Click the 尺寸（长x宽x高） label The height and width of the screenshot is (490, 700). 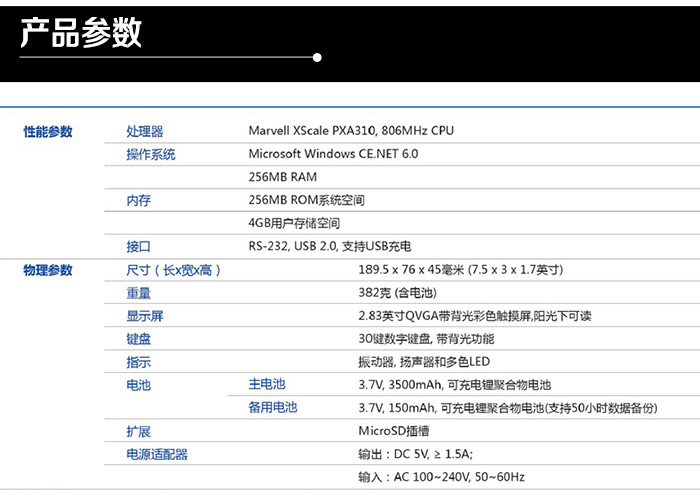tap(174, 270)
